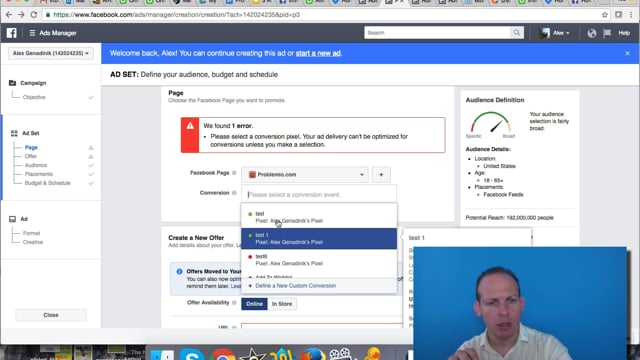Dismiss the welcome back banner
Viewport: 640px width, 360px height.
627,53
